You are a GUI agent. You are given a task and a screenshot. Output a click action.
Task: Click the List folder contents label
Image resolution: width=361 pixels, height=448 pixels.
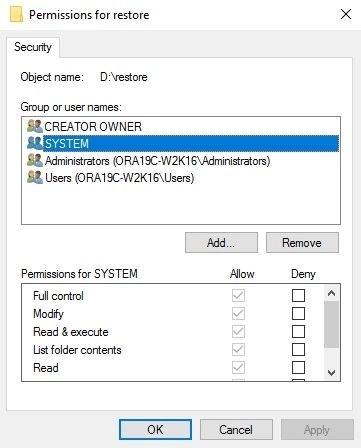point(77,350)
